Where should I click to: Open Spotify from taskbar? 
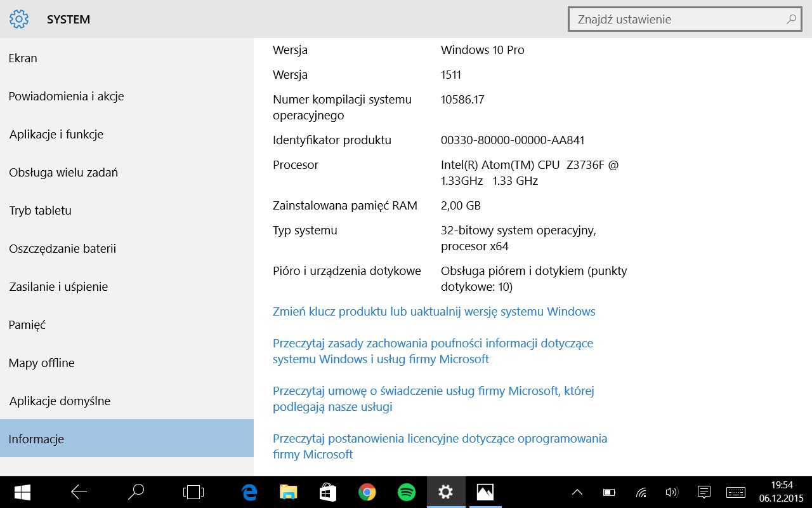point(407,492)
